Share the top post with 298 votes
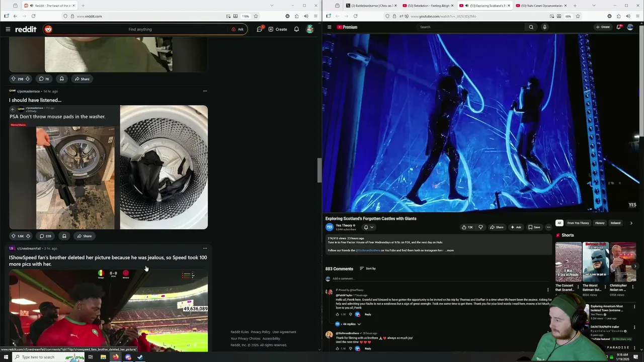 [82, 78]
